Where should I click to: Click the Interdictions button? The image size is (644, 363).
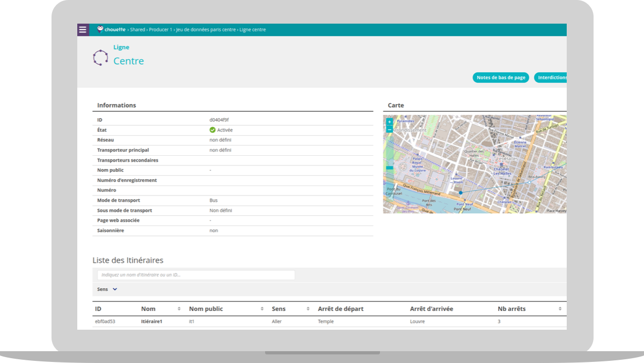[x=551, y=78]
